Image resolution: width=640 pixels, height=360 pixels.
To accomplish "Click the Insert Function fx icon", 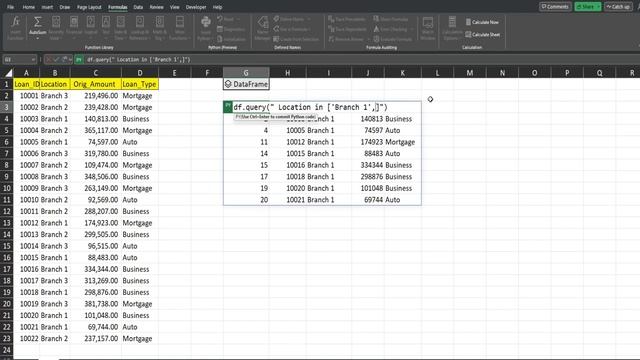I will tap(16, 22).
